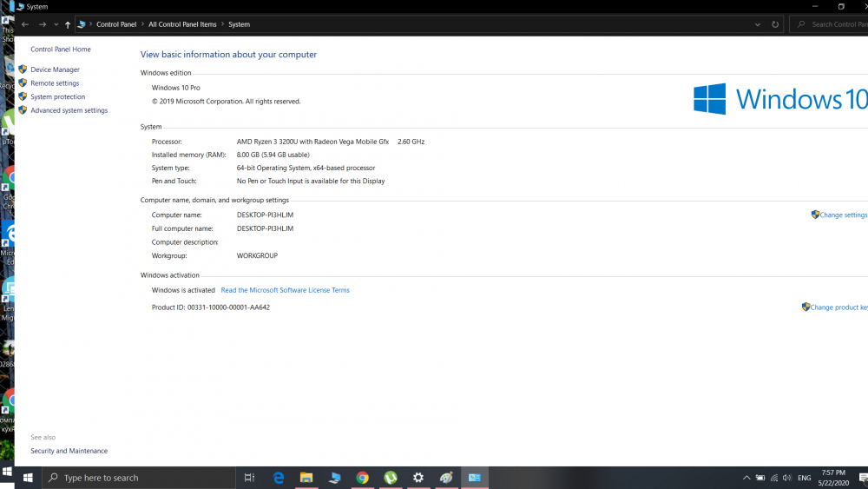Go to Control Panel Home
The image size is (868, 489).
pos(61,50)
